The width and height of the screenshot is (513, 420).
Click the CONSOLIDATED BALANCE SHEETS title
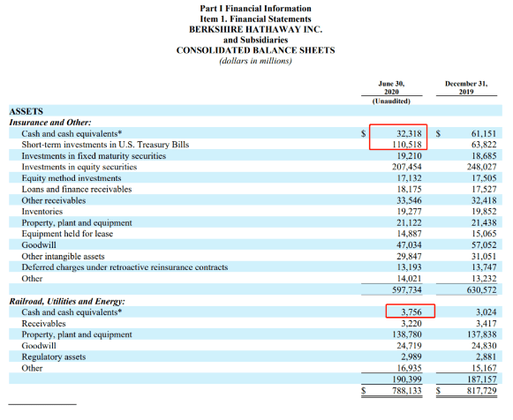[x=255, y=50]
